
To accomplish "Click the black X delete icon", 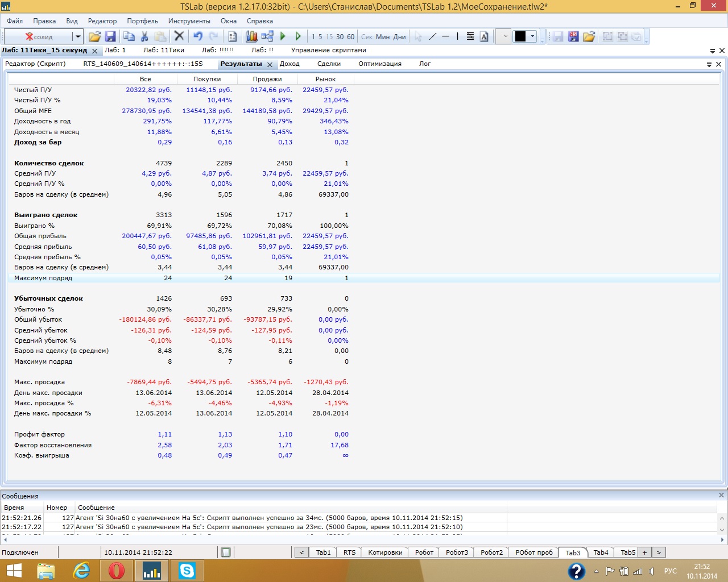I will (x=179, y=36).
